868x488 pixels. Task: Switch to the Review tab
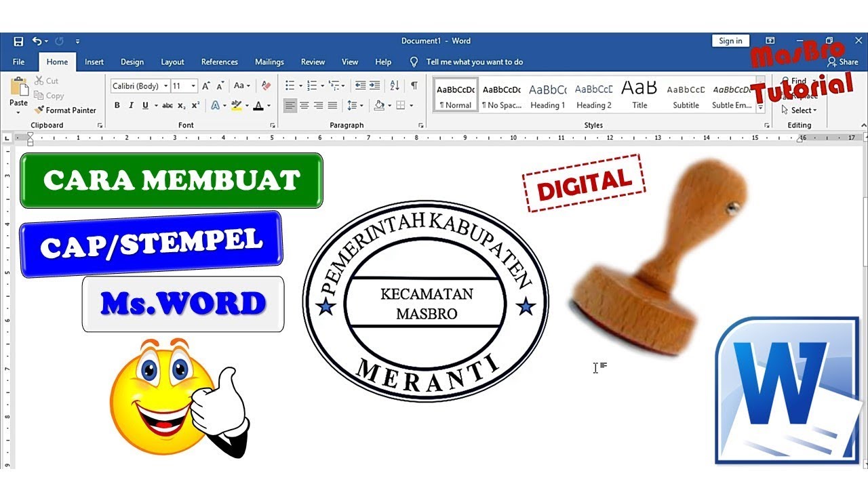pyautogui.click(x=313, y=62)
